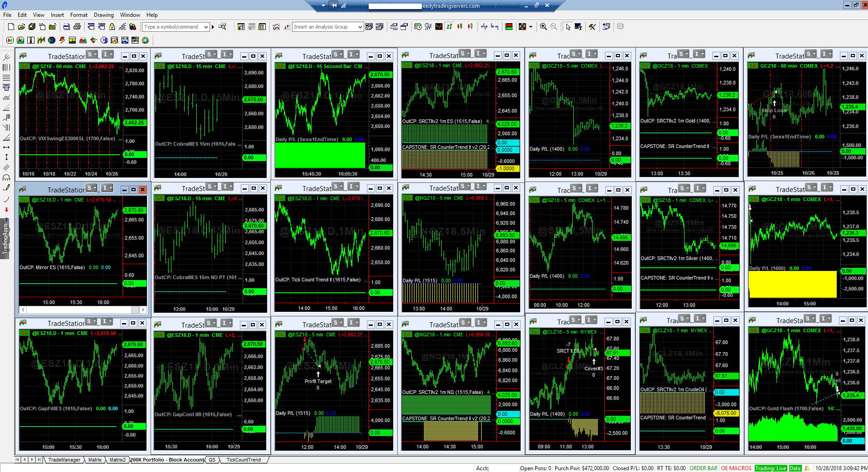
Task: Zoom in with the plus magnifier icon
Action: [x=543, y=27]
